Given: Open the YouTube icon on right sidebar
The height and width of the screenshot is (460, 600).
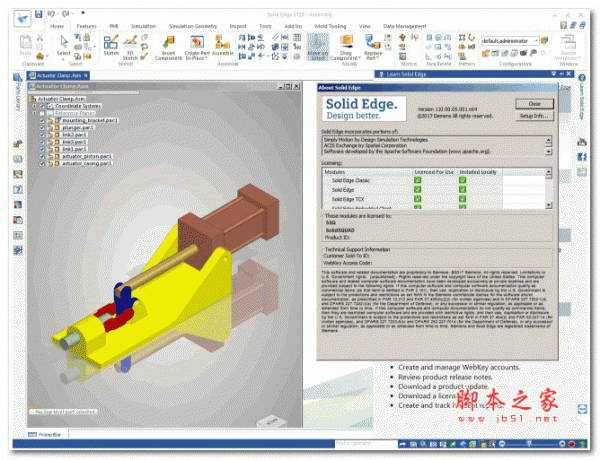Looking at the screenshot, I should 582,142.
